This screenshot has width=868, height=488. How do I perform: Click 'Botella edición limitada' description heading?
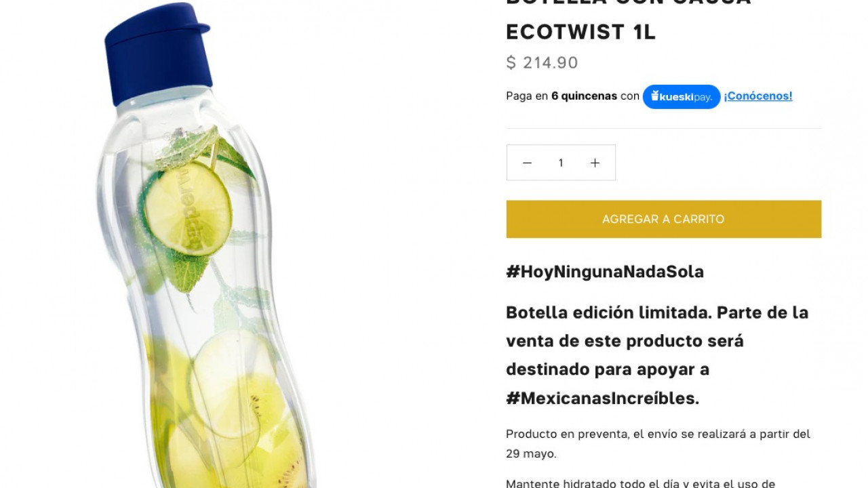(x=608, y=312)
